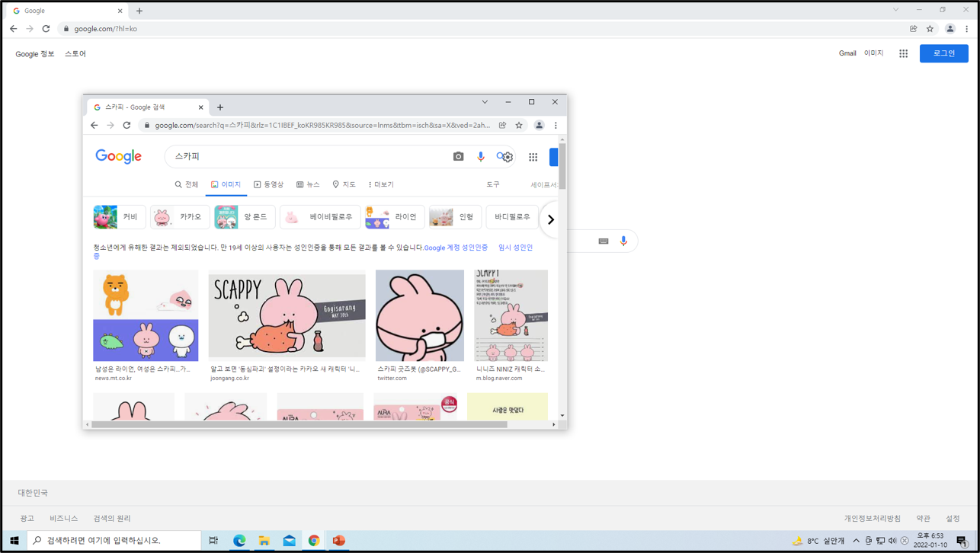
Task: Close the 스카피 - Google 검색 tab
Action: 201,107
